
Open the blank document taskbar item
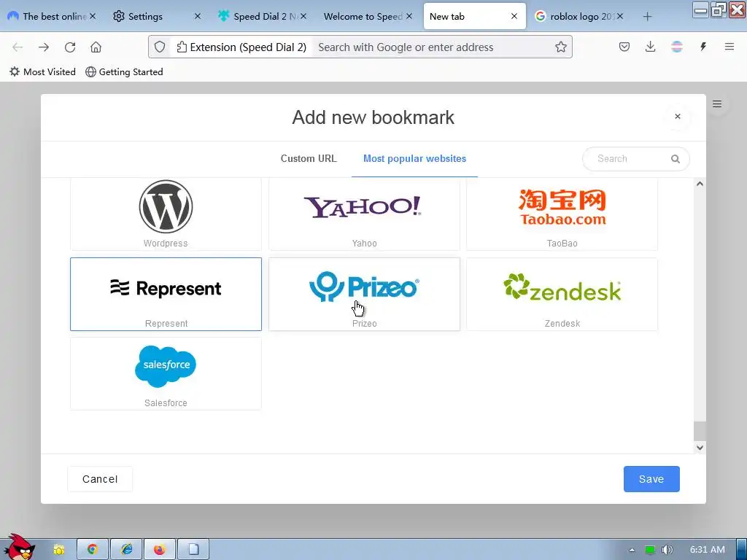pyautogui.click(x=193, y=550)
